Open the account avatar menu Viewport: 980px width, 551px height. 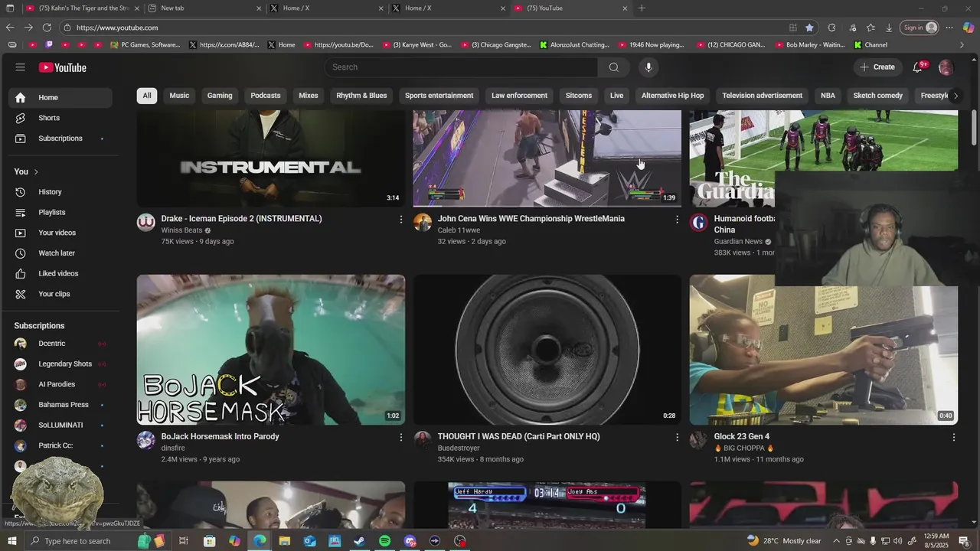tap(946, 67)
